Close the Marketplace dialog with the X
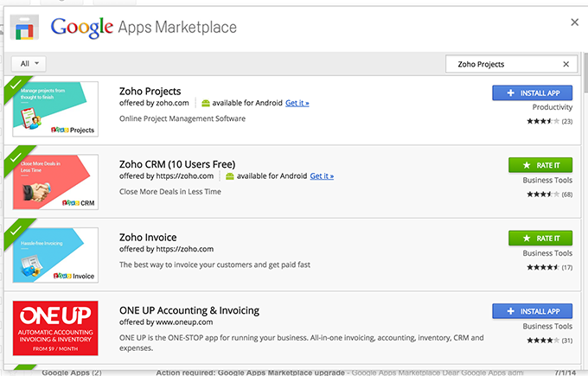Screen dimensions: 588x376 (x=575, y=22)
